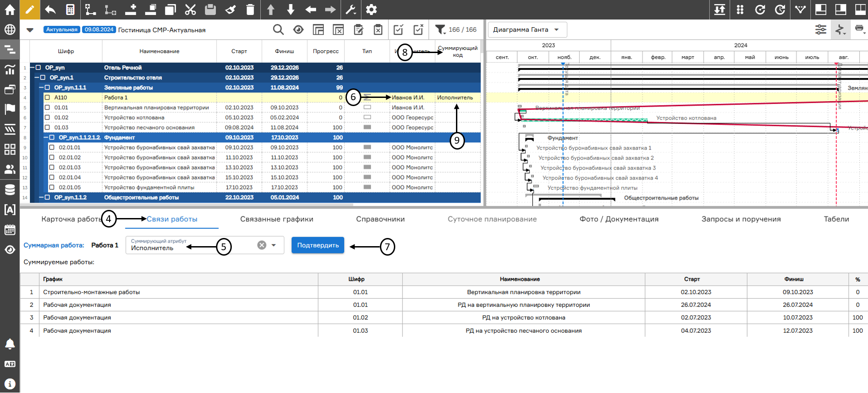
Task: Click the move up arrow icon
Action: pyautogui.click(x=270, y=10)
